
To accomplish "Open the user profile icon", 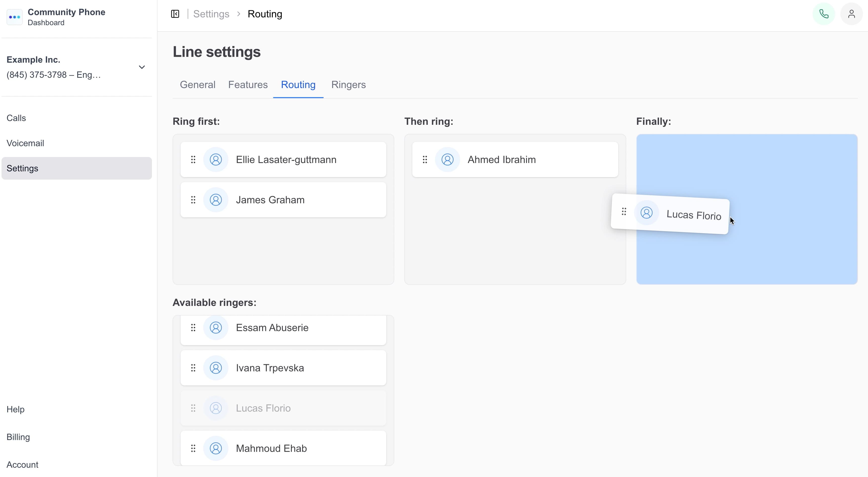I will click(x=851, y=14).
